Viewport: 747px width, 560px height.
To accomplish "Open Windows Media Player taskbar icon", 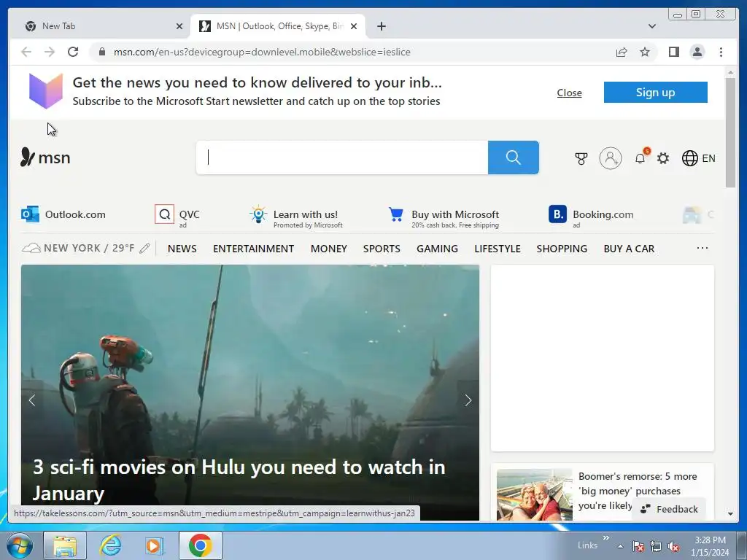I will [154, 545].
